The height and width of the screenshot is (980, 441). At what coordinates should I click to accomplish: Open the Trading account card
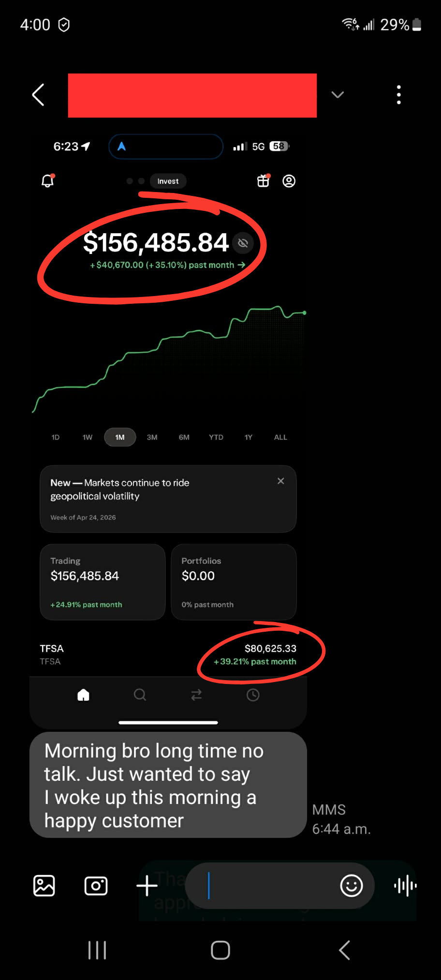(103, 582)
